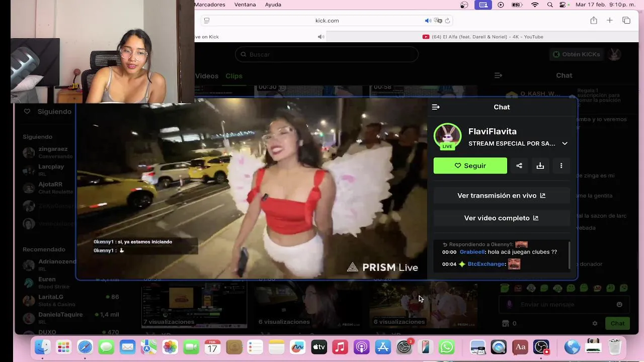Screen dimensions: 644x362
Task: Click Enviar un mensaje chat input
Action: [x=563, y=304]
